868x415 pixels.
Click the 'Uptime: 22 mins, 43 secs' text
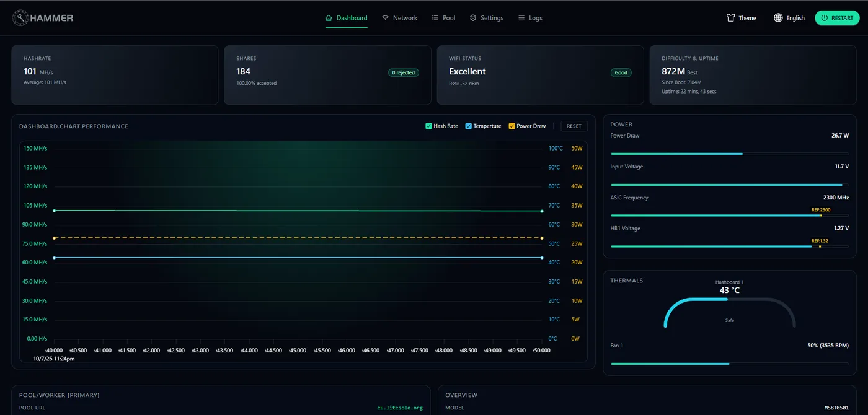pos(689,91)
